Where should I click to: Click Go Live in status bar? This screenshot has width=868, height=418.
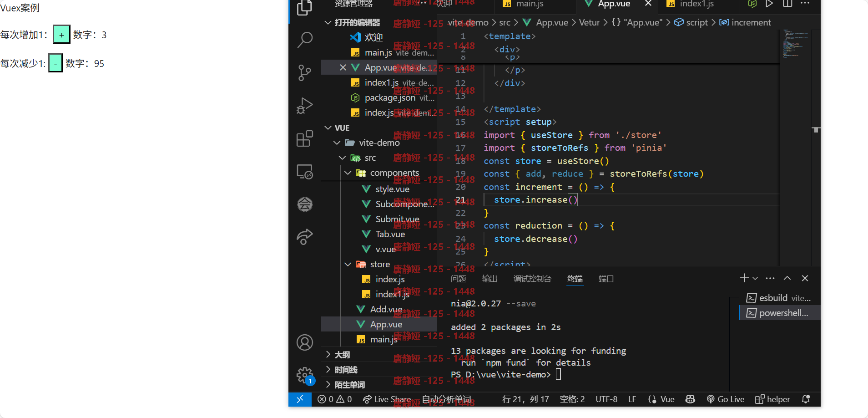click(726, 399)
